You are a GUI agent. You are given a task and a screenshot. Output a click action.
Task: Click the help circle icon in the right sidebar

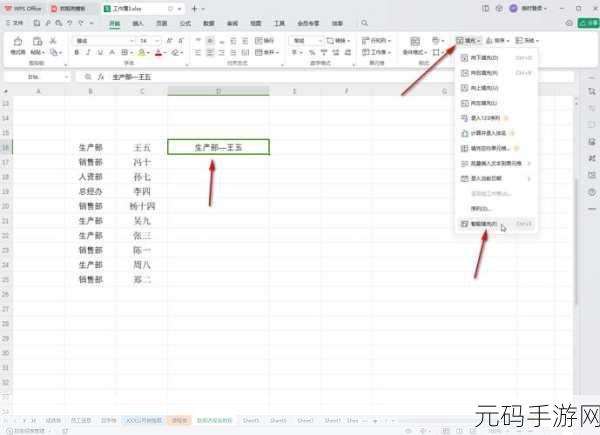(592, 192)
